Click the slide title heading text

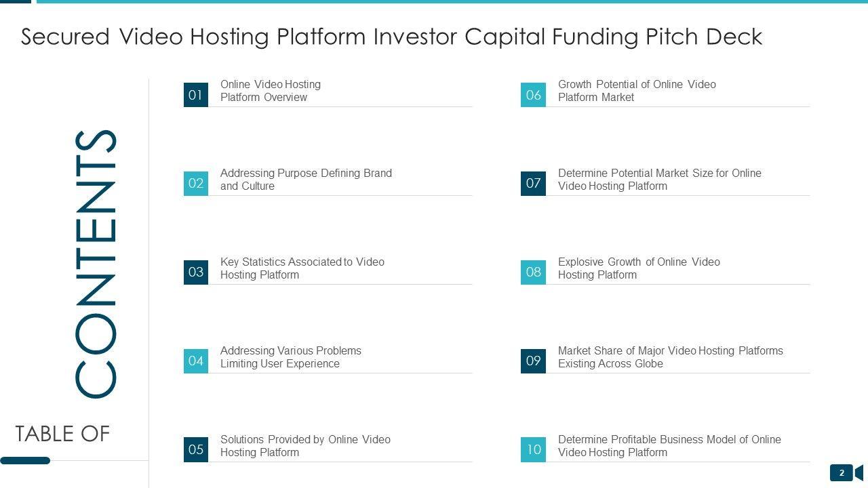coord(391,37)
